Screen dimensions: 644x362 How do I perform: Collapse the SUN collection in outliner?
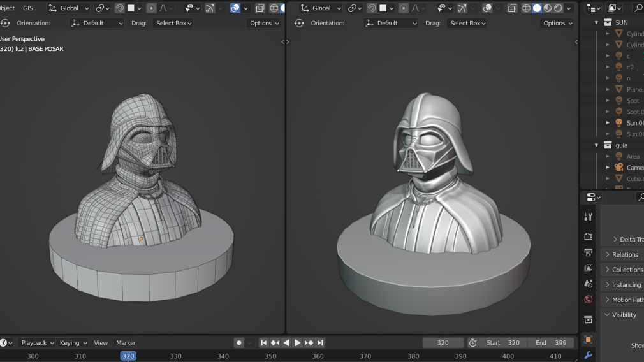pos(597,22)
